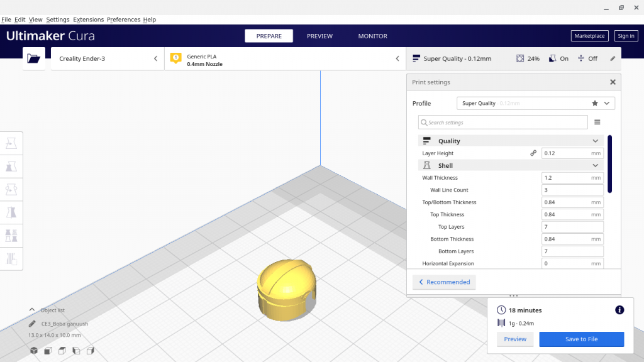Open settings visibility hamburger menu
Viewport: 644px width, 362px height.
(x=597, y=123)
